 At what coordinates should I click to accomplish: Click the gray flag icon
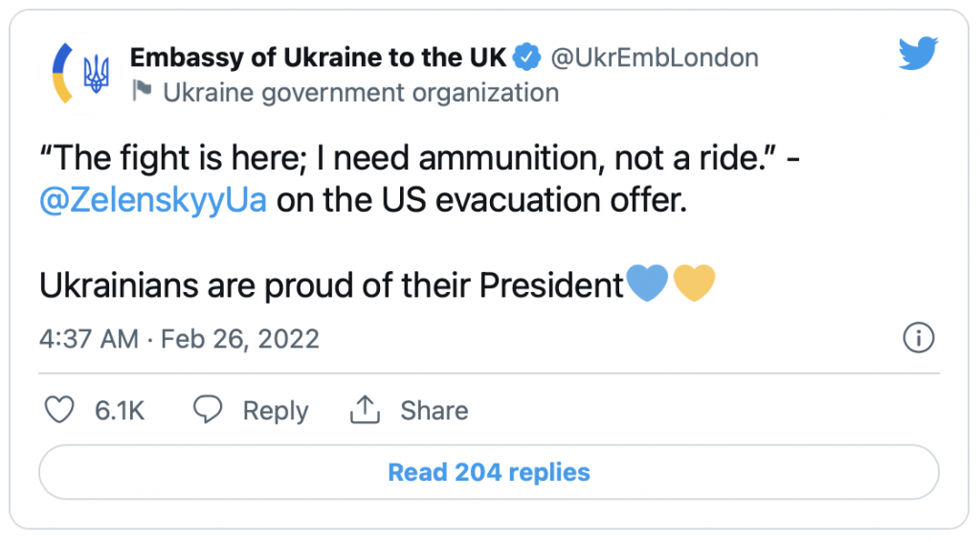(142, 91)
